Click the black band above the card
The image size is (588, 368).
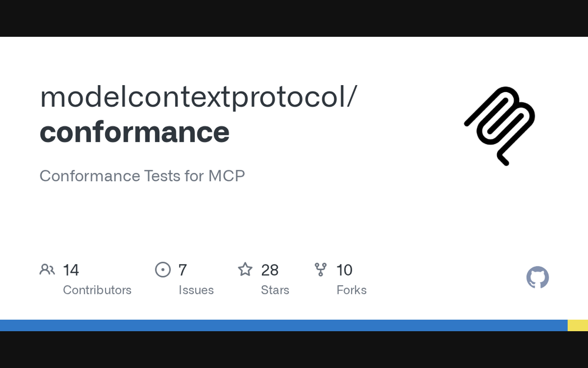294,18
